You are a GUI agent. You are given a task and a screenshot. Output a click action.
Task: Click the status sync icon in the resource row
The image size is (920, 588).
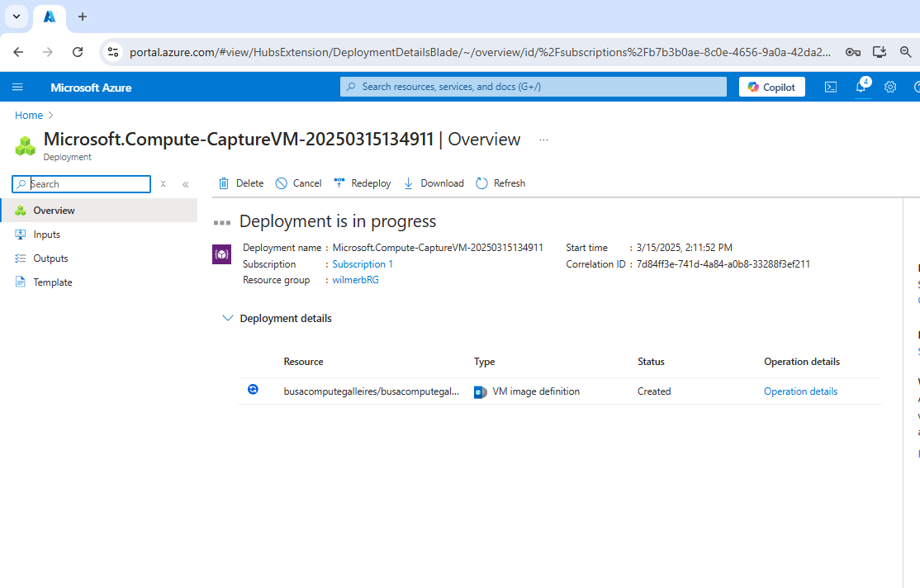(x=253, y=390)
